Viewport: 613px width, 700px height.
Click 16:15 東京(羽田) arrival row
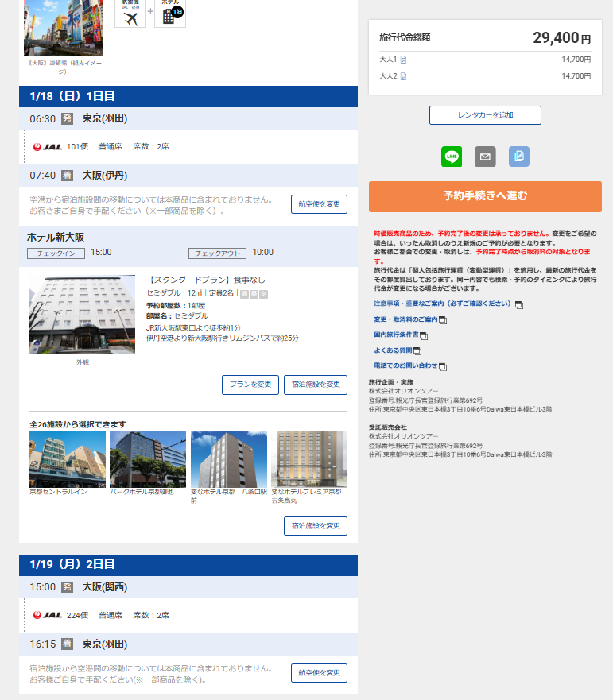(x=188, y=644)
